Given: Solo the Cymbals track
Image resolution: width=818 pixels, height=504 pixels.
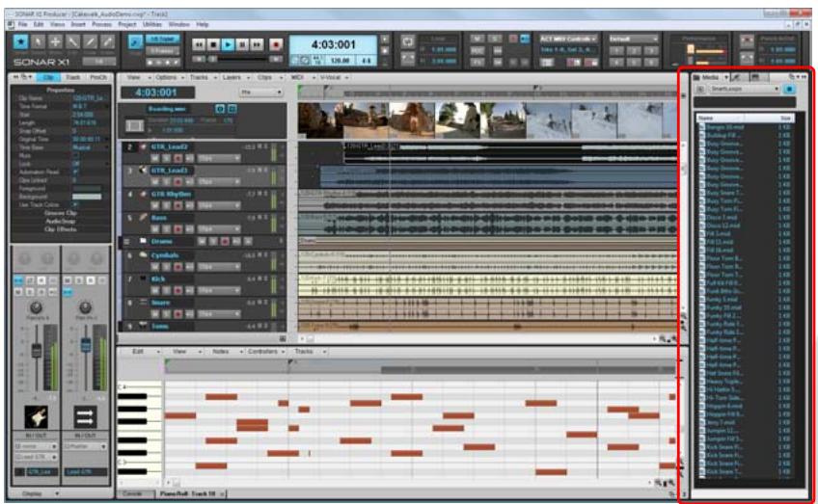Looking at the screenshot, I should pos(167,266).
